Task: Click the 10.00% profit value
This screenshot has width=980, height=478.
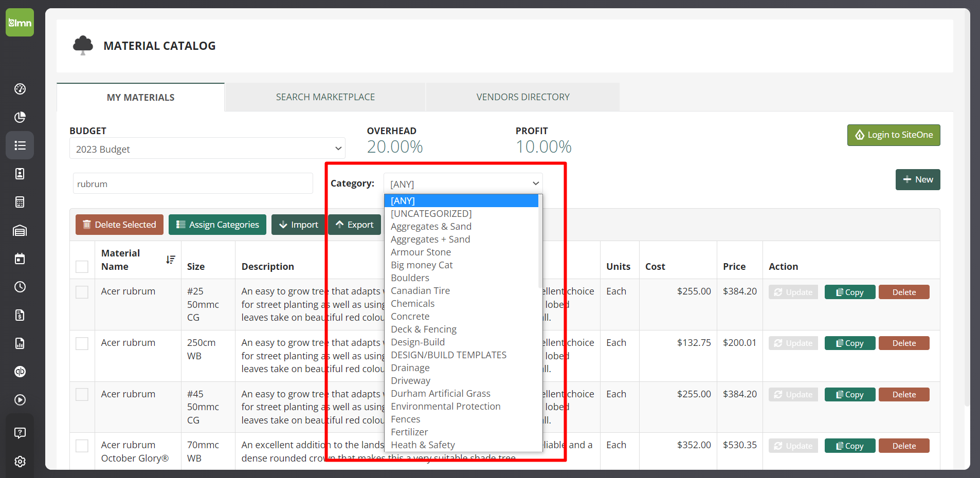Action: (543, 147)
